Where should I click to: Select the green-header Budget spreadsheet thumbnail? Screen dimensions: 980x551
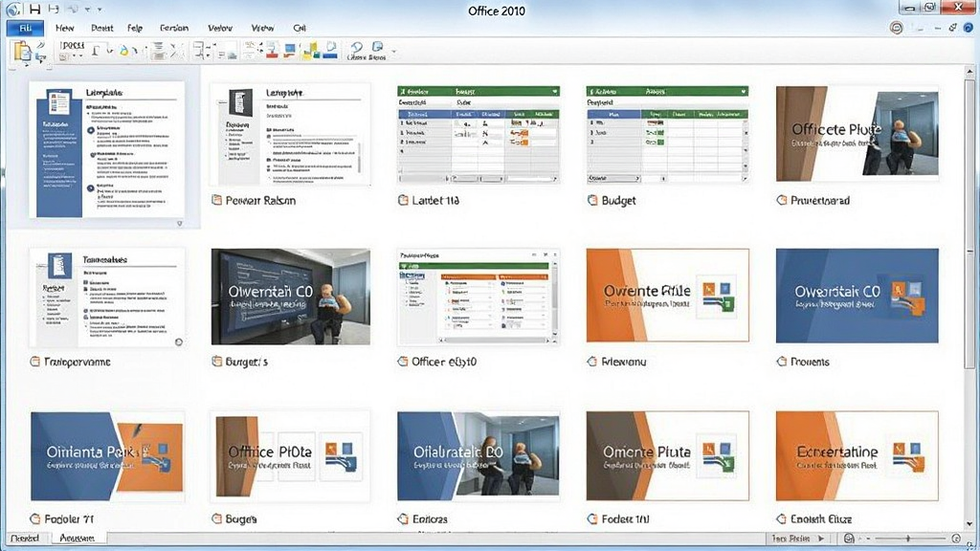coord(667,134)
